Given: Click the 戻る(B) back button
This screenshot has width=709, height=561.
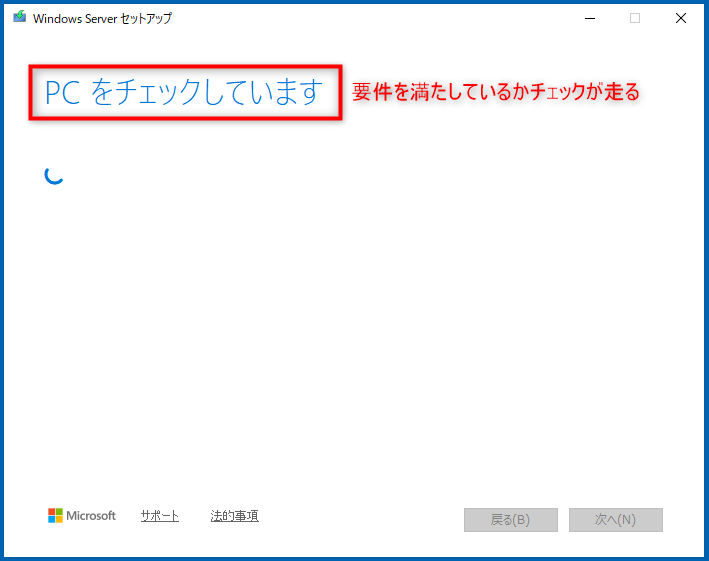Looking at the screenshot, I should [x=510, y=520].
